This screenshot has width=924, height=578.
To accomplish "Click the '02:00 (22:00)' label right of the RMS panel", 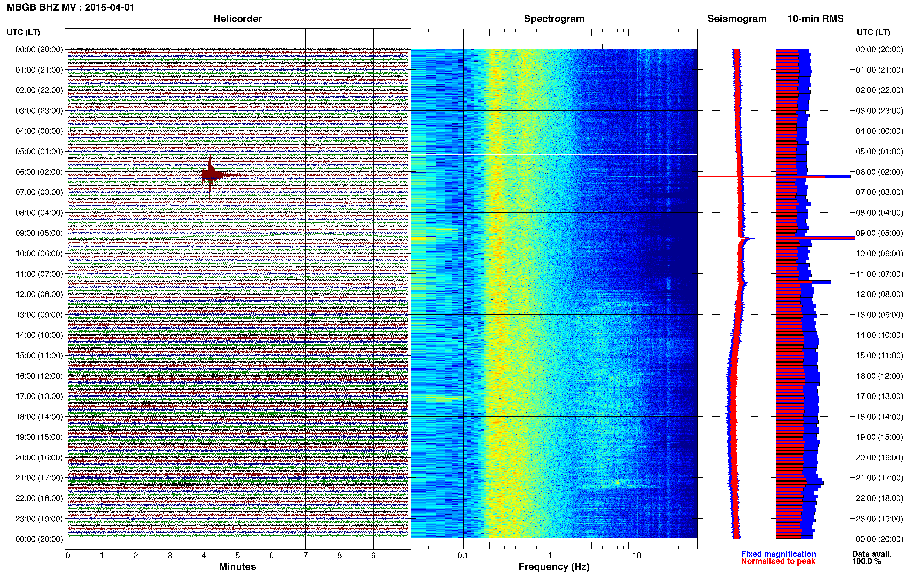I will click(880, 90).
